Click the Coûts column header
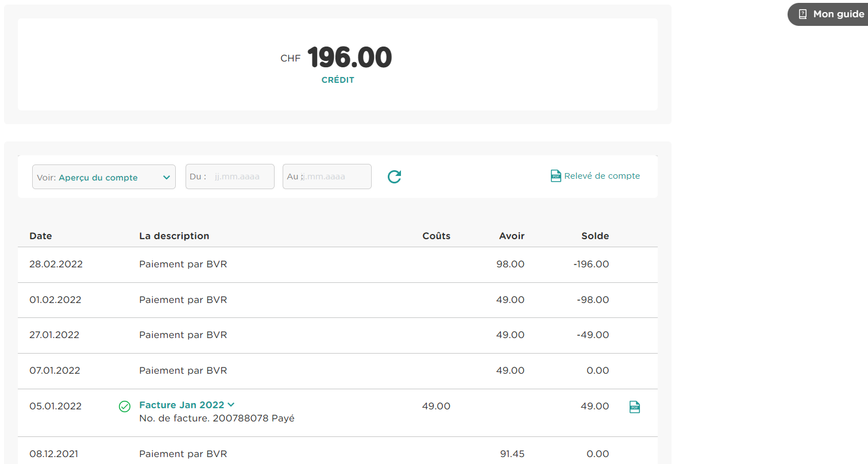The height and width of the screenshot is (464, 868). tap(437, 236)
